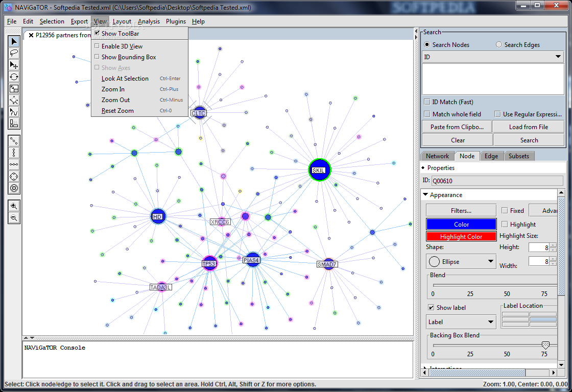The height and width of the screenshot is (392, 572).
Task: Toggle the Properties section diamond
Action: click(x=423, y=168)
